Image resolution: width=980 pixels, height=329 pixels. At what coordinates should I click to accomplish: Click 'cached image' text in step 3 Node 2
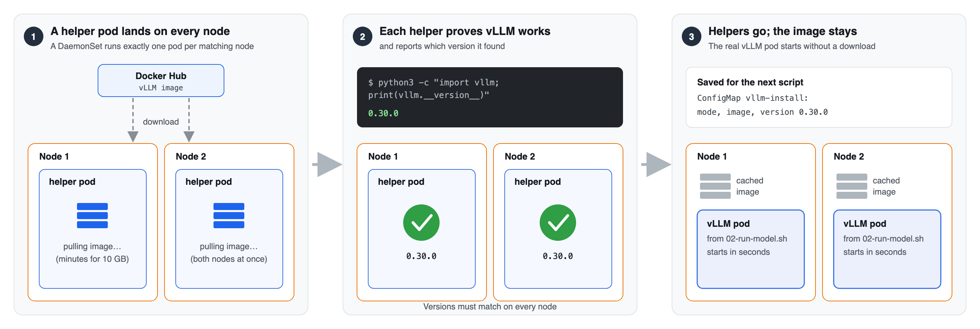click(x=886, y=186)
